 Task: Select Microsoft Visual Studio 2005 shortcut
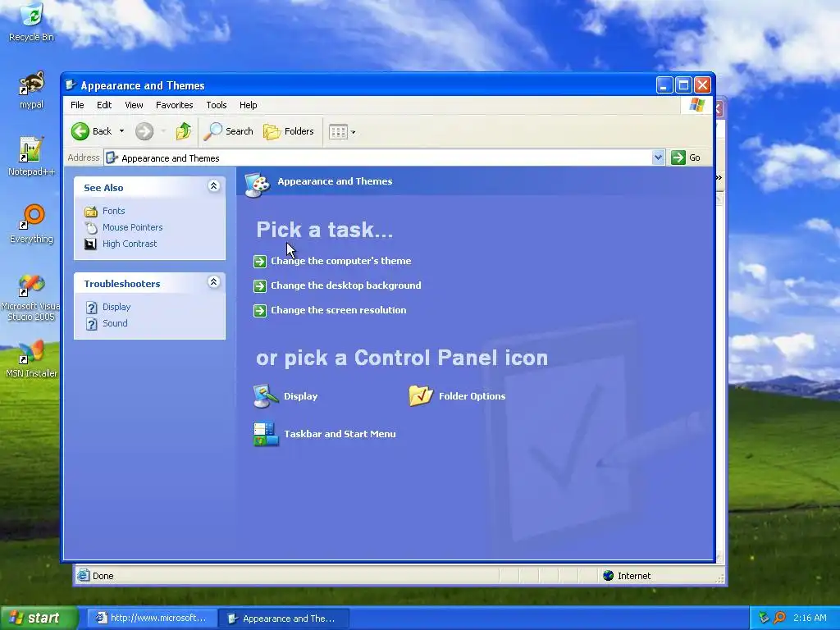pyautogui.click(x=31, y=297)
